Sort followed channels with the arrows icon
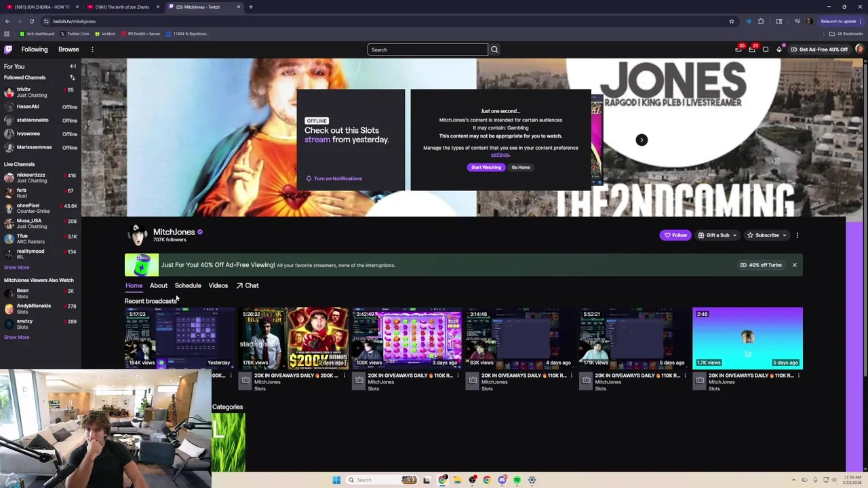The height and width of the screenshot is (488, 868). click(x=73, y=77)
